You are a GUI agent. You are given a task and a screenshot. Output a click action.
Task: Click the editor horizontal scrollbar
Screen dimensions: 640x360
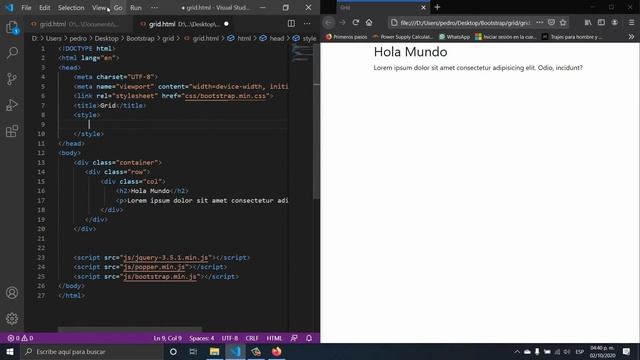click(x=129, y=329)
